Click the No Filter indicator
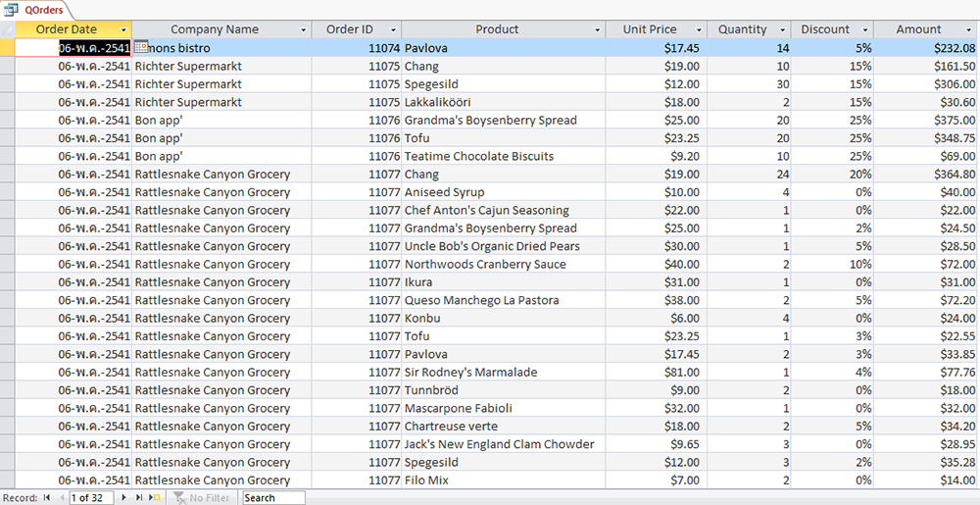This screenshot has height=505, width=980. click(x=202, y=498)
